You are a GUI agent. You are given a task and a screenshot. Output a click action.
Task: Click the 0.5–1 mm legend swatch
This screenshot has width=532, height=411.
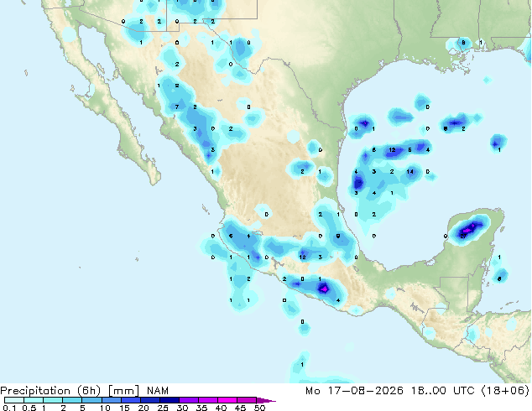click(34, 400)
